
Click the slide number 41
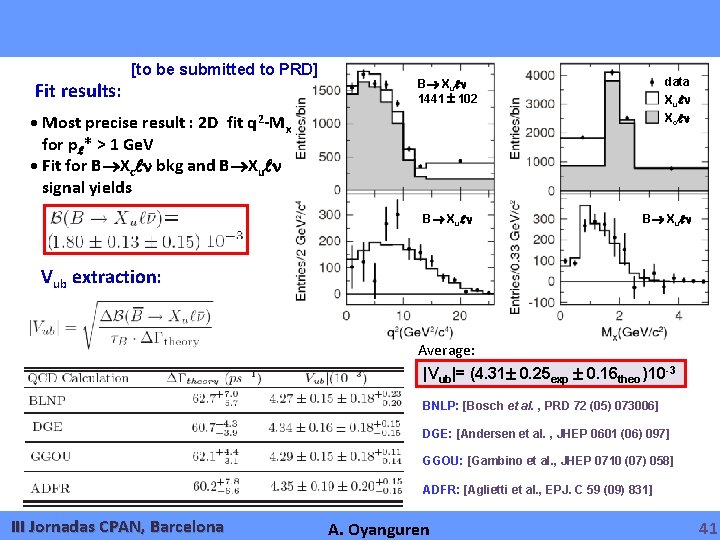point(707,529)
